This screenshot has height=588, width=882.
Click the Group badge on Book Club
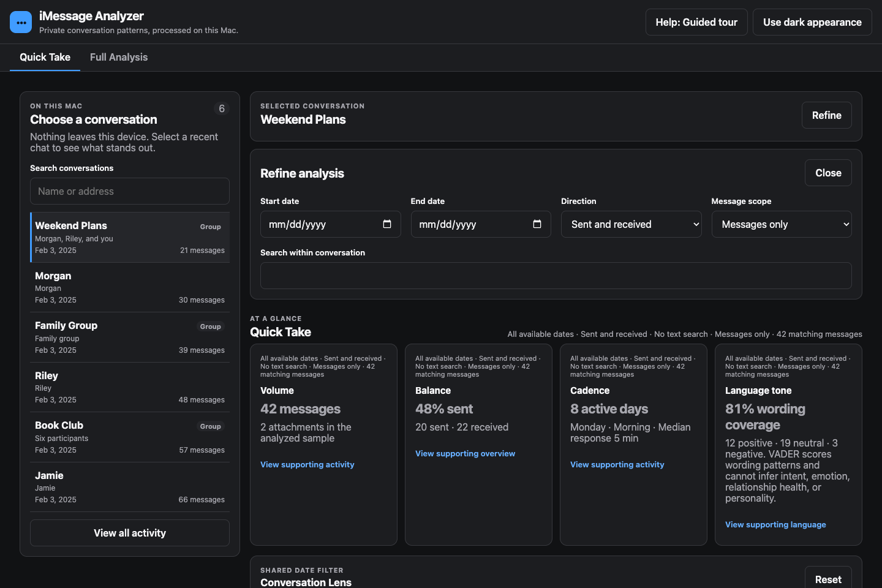tap(210, 426)
